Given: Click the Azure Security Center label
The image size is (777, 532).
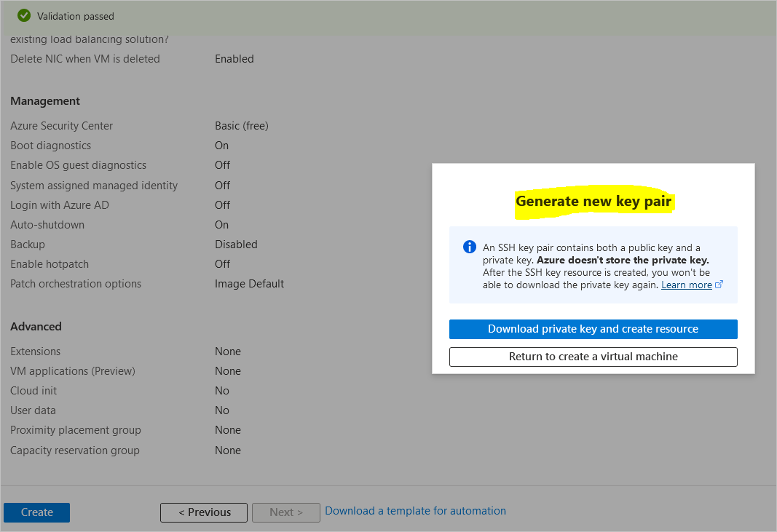Looking at the screenshot, I should [x=61, y=126].
